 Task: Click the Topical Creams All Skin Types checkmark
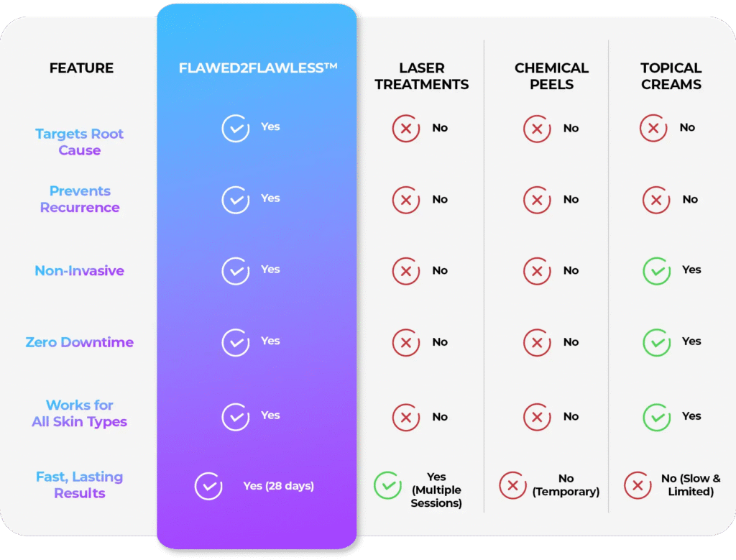pos(657,417)
